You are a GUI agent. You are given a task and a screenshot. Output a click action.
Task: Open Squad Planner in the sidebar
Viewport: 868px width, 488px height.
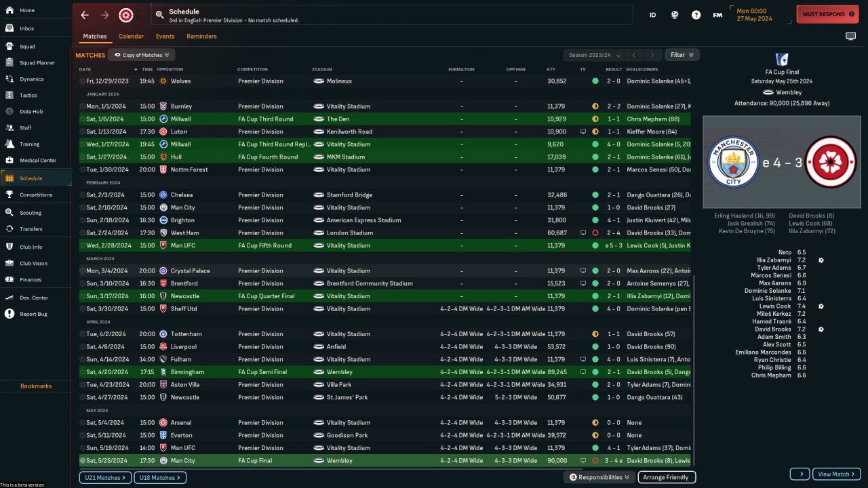tap(36, 62)
